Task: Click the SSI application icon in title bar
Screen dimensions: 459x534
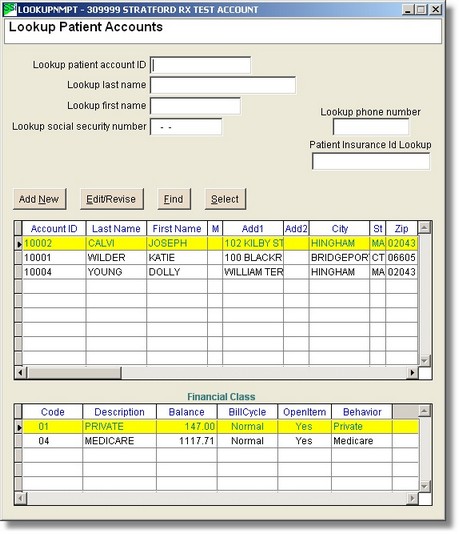Action: coord(10,10)
